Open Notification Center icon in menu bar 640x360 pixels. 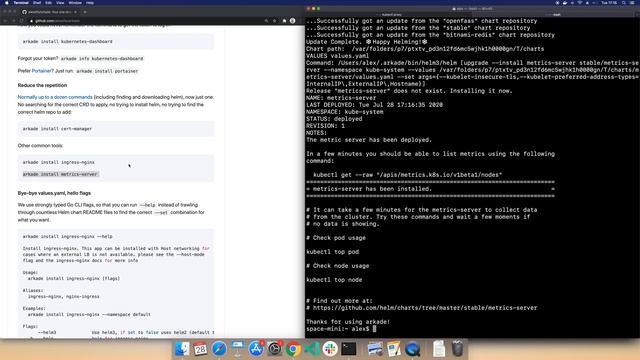pos(633,2)
